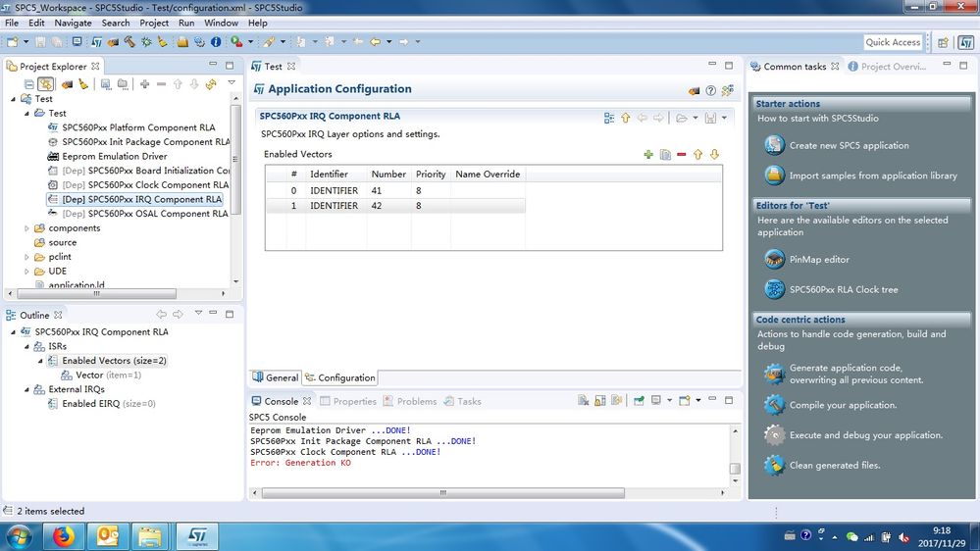The image size is (980, 551).
Task: Click the run external tool icon in main toolbar
Action: [236, 42]
